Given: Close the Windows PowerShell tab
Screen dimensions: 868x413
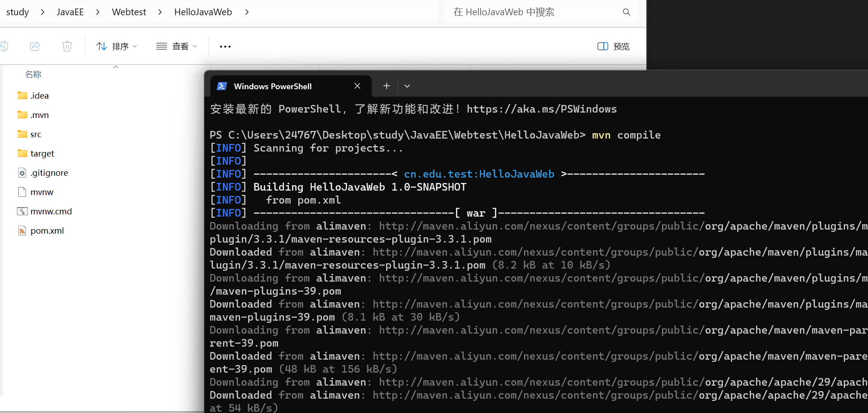Looking at the screenshot, I should [x=357, y=86].
